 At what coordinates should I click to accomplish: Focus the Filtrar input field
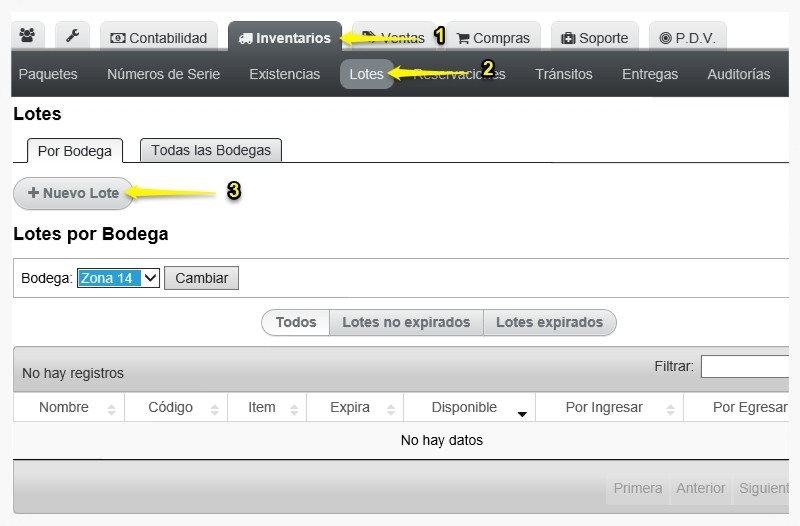click(x=745, y=366)
